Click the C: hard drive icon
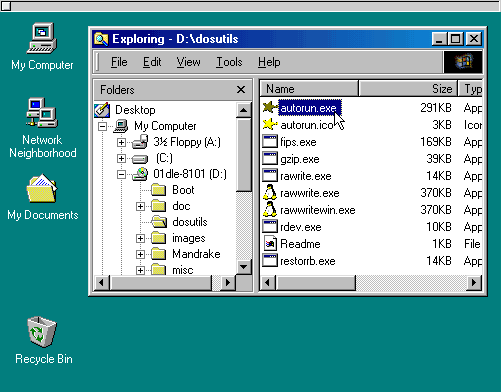Screen dimensions: 501x392 coord(140,159)
